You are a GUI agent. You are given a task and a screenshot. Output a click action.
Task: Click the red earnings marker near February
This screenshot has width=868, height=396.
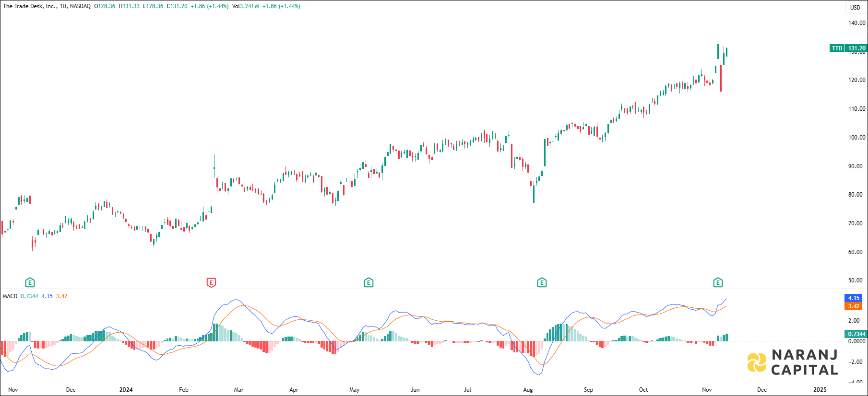coord(211,282)
